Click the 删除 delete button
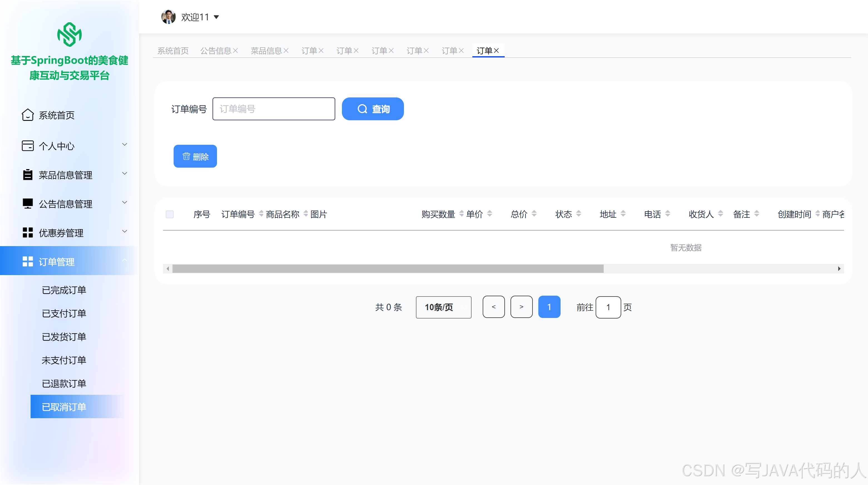 [x=195, y=156]
